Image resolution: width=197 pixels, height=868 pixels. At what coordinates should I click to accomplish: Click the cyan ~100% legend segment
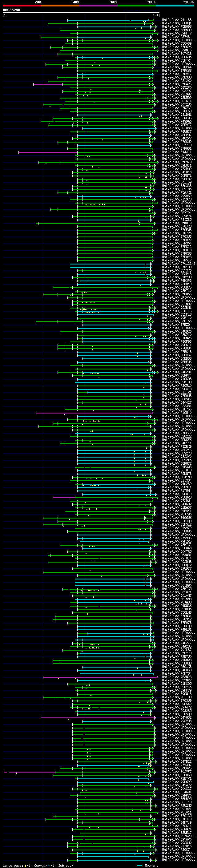175,6
